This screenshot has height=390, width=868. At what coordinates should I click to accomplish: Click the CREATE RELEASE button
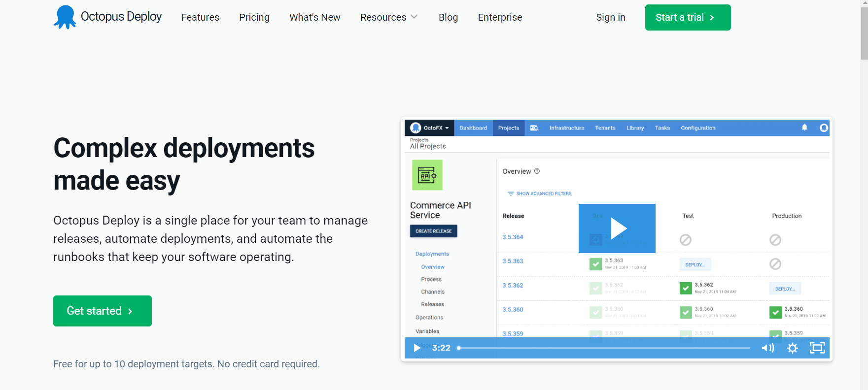[434, 231]
